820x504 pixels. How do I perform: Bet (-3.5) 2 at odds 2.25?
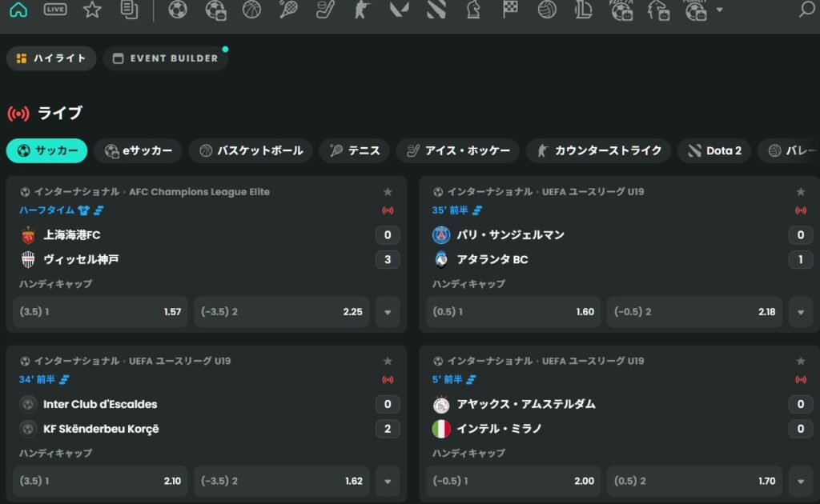[x=281, y=312]
